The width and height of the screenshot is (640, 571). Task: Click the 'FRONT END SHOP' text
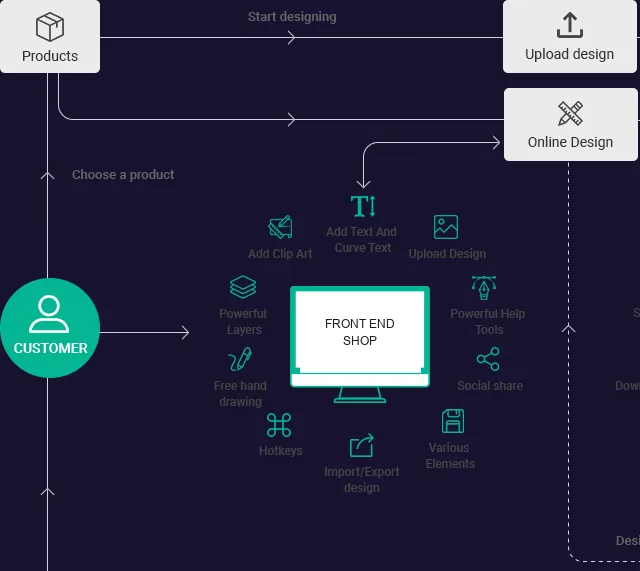pos(360,332)
